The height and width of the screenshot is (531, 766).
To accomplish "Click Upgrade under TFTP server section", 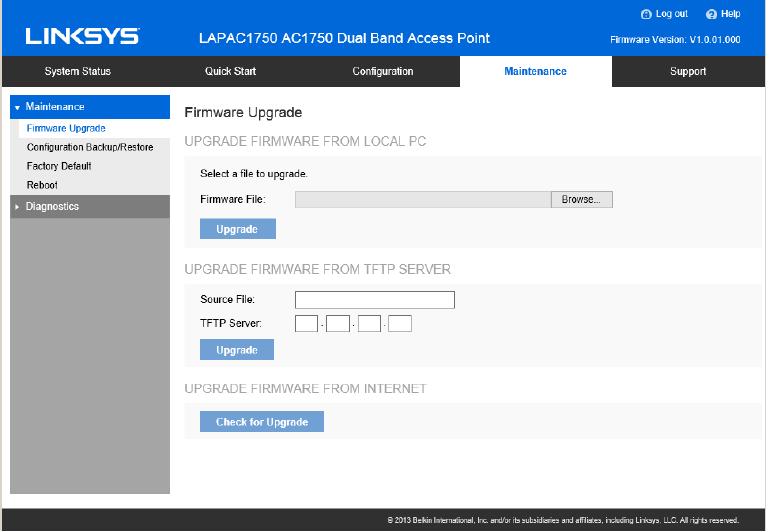I will coord(237,350).
